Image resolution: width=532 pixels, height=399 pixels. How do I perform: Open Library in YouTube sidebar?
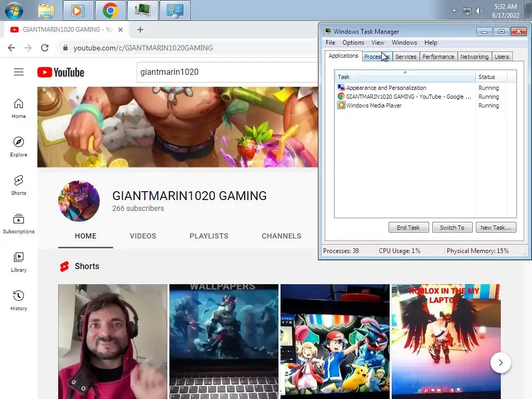click(19, 262)
